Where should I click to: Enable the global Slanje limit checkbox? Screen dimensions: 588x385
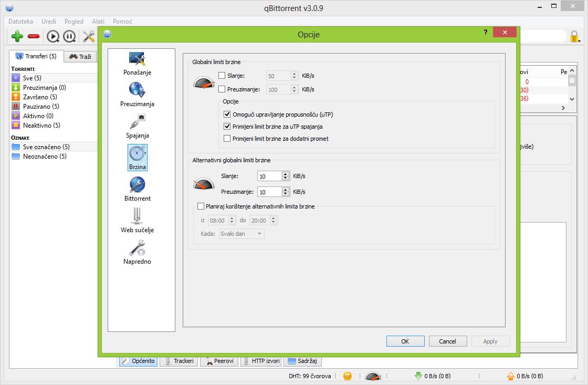(x=222, y=76)
